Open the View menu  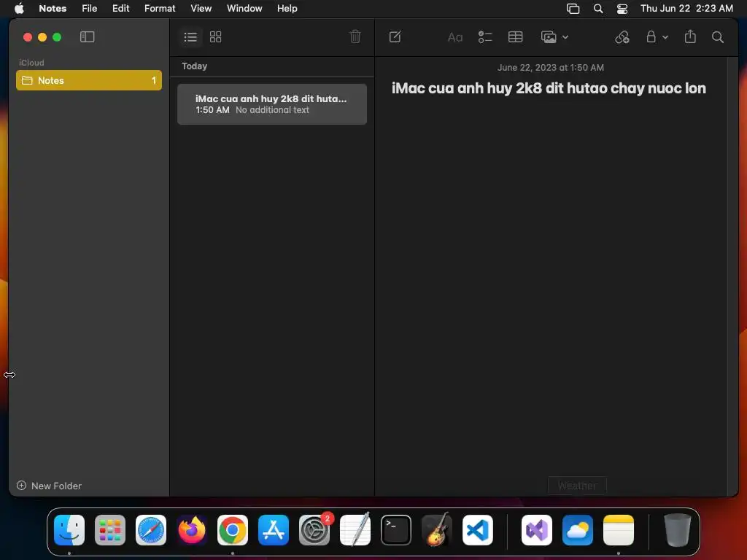[201, 8]
